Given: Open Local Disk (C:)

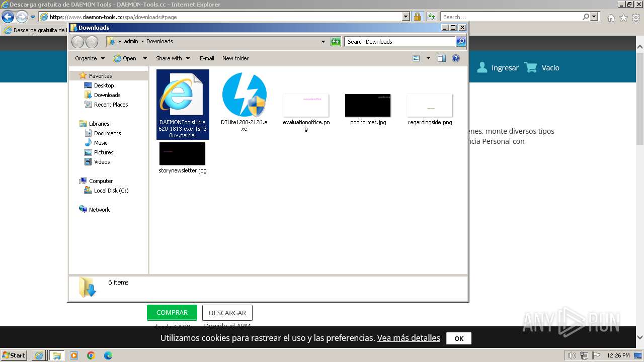Looking at the screenshot, I should [111, 191].
